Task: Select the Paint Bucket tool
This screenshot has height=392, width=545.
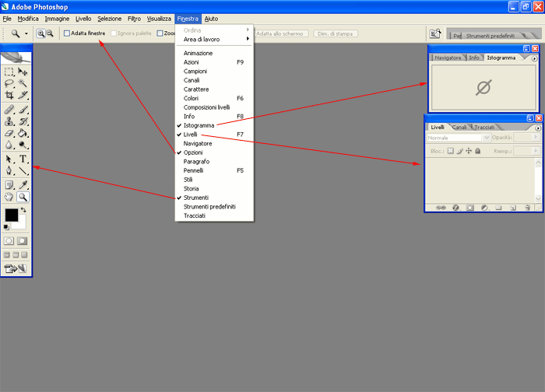Action: 23,133
